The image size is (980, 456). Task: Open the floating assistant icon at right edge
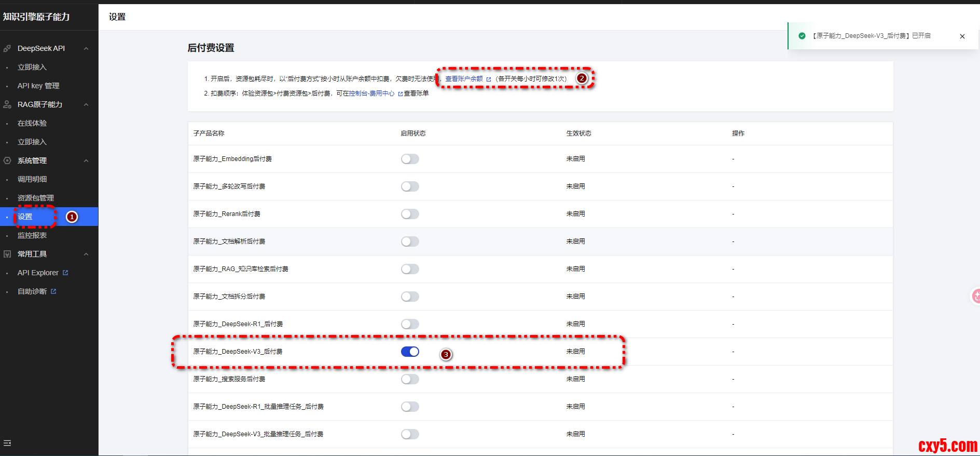point(975,296)
